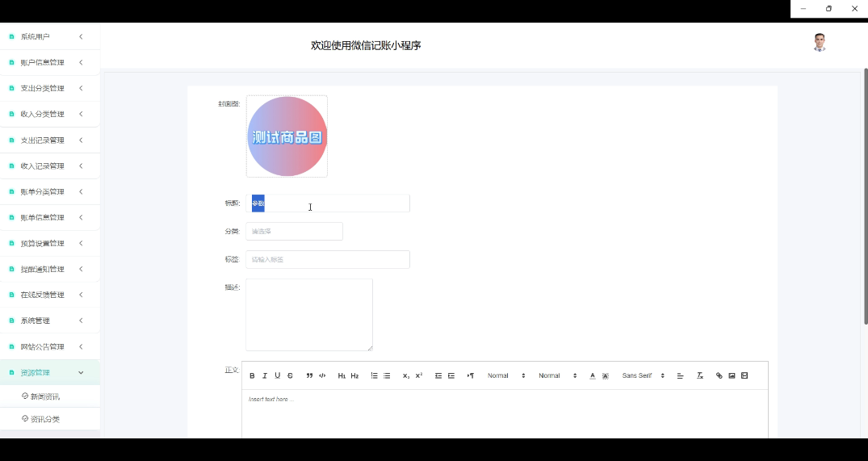The width and height of the screenshot is (868, 461).
Task: Apply subscript formatting
Action: (406, 375)
